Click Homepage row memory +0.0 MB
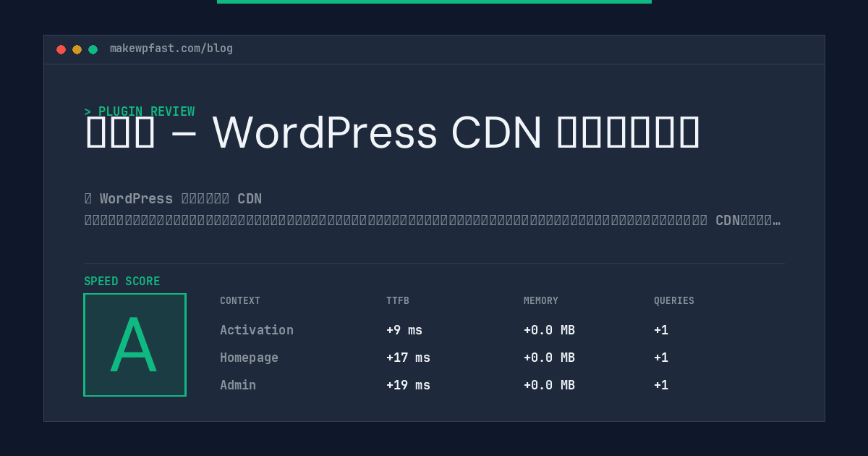The image size is (868, 456). (549, 358)
